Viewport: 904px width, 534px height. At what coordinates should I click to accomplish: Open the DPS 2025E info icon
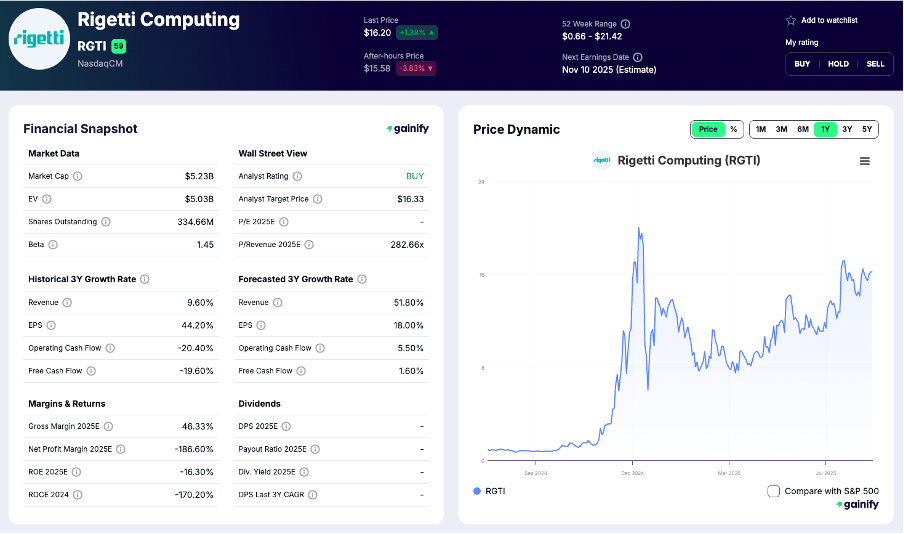[287, 426]
